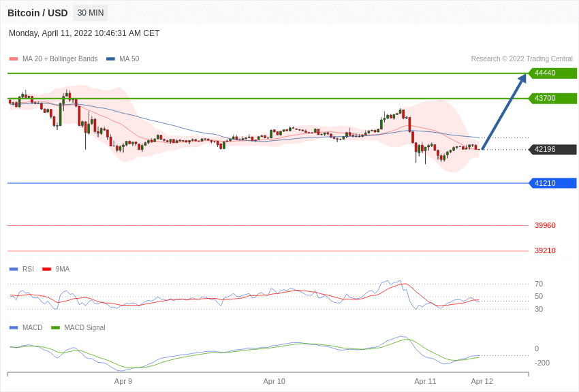Click the MA 50 legend swatch
579x392 pixels.
(110, 59)
